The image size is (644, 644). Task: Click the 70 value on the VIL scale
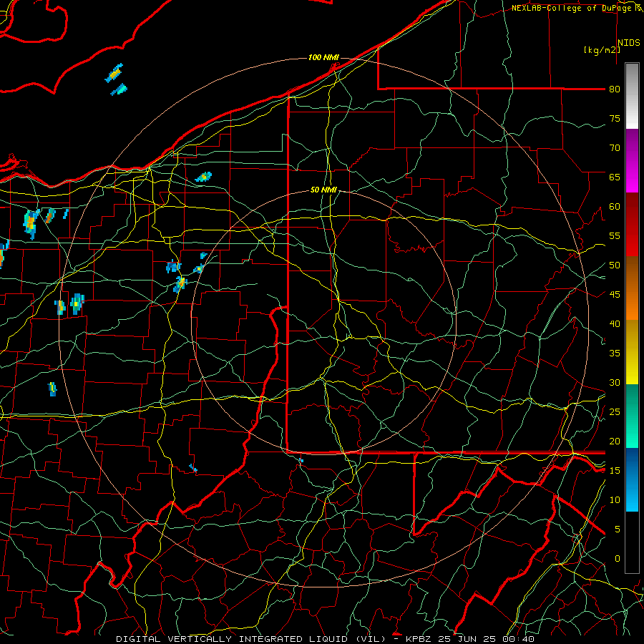pyautogui.click(x=615, y=148)
